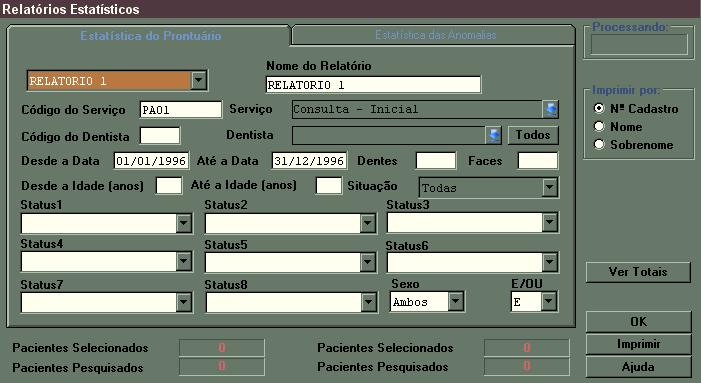Screen dimensions: 701x383
Task: Expand the Status7 dropdown
Action: (184, 302)
